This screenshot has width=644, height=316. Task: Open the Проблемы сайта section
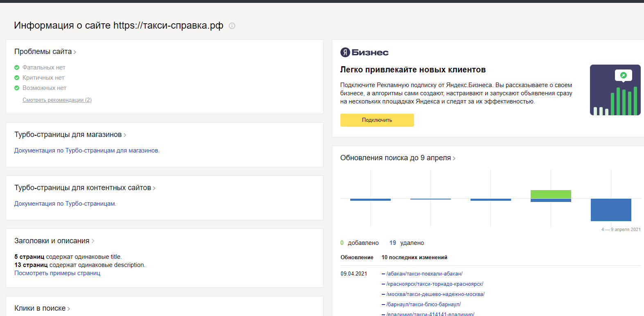(x=45, y=52)
